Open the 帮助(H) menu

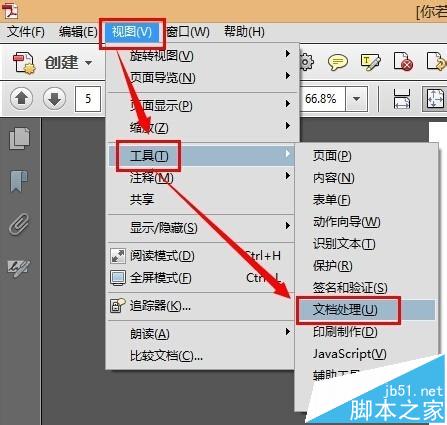click(244, 32)
